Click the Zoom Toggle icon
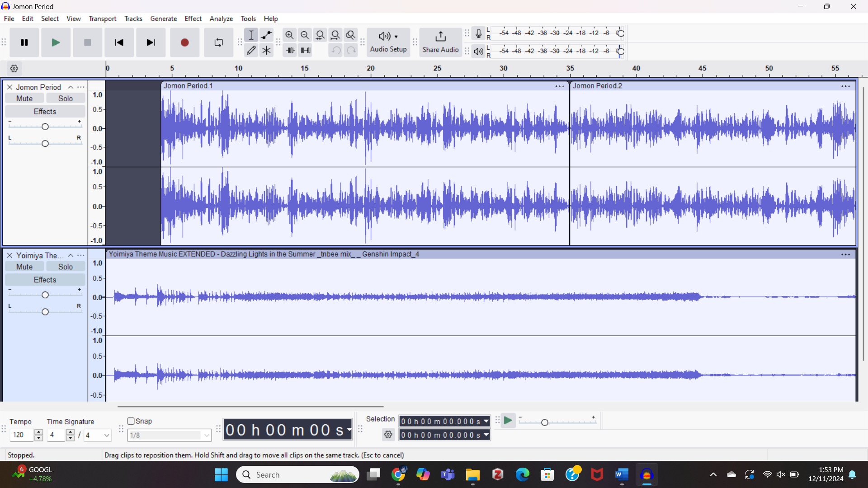This screenshot has height=488, width=868. pos(351,35)
